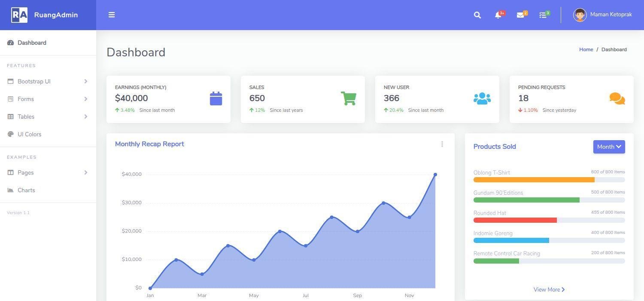Open UI Colors sidebar item
The width and height of the screenshot is (644, 301).
(x=48, y=134)
